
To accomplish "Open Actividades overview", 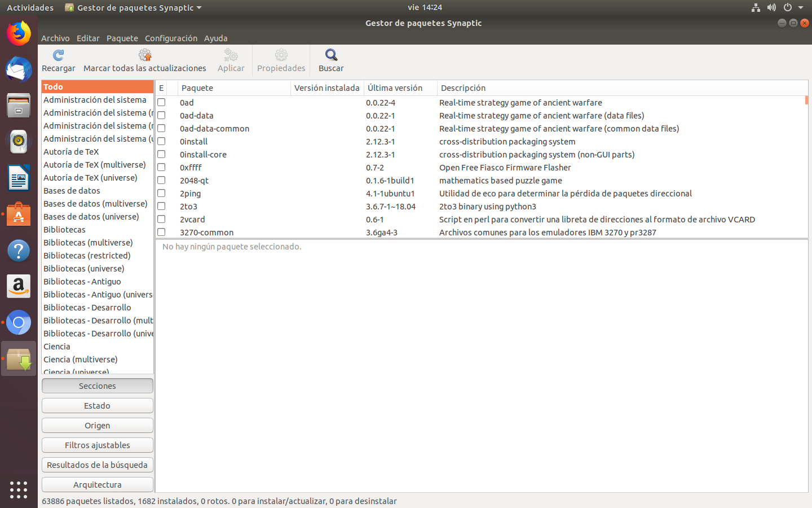I will (x=30, y=7).
